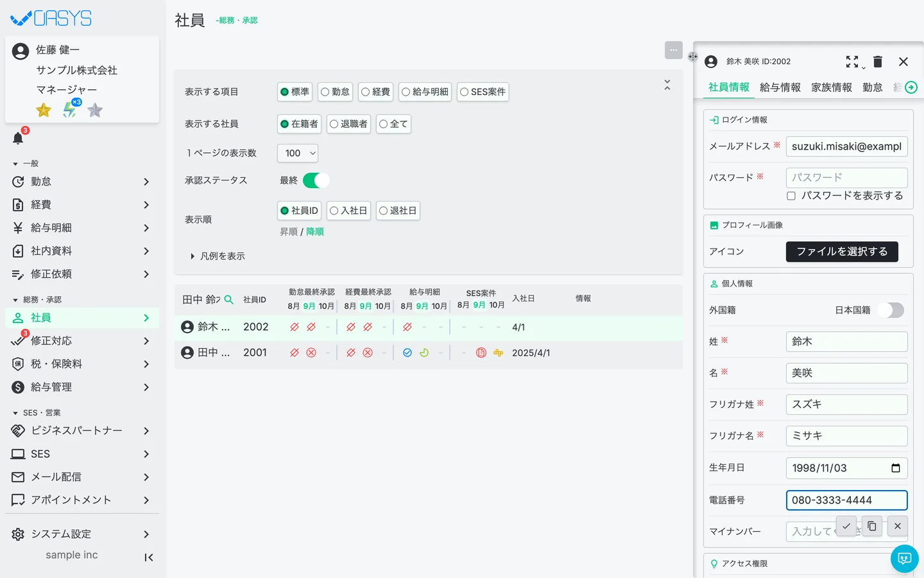Select 退社日 sort order radio

[x=398, y=211]
